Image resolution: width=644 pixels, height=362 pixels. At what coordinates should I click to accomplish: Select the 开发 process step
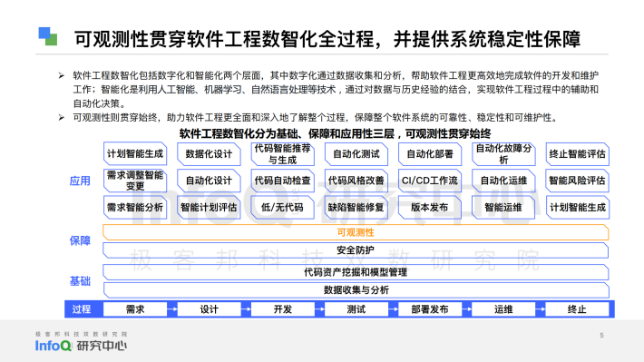click(283, 309)
